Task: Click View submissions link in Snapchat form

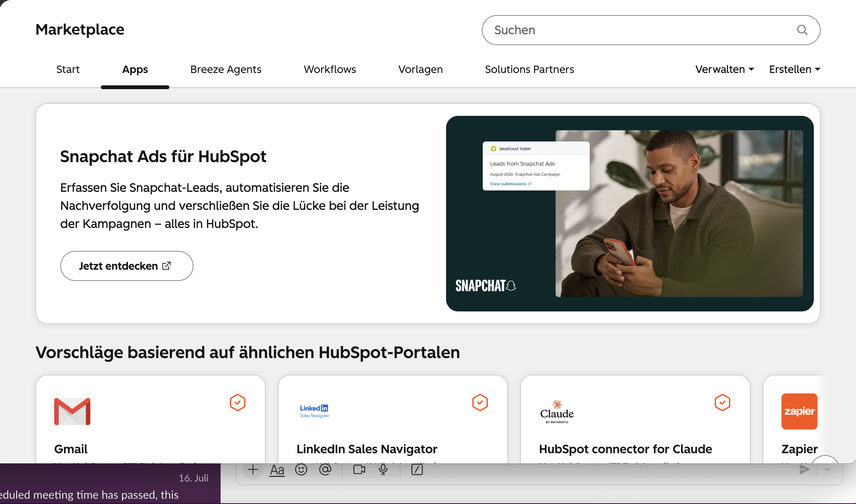Action: (510, 184)
